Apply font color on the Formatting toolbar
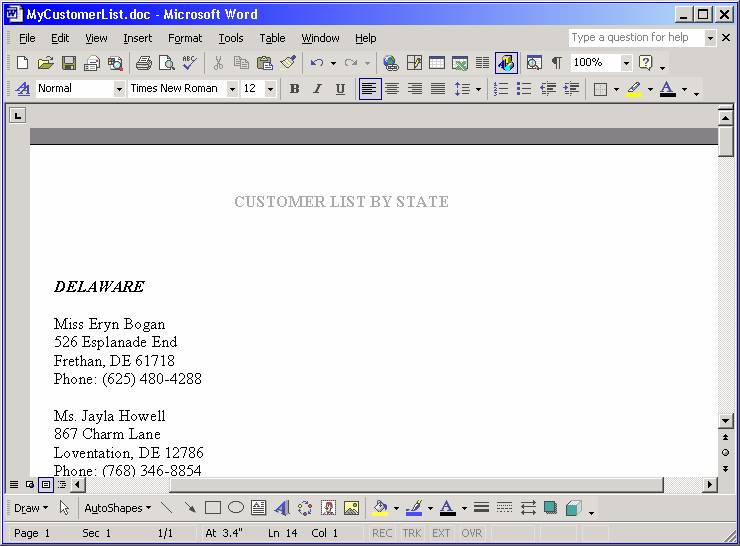 pos(667,89)
